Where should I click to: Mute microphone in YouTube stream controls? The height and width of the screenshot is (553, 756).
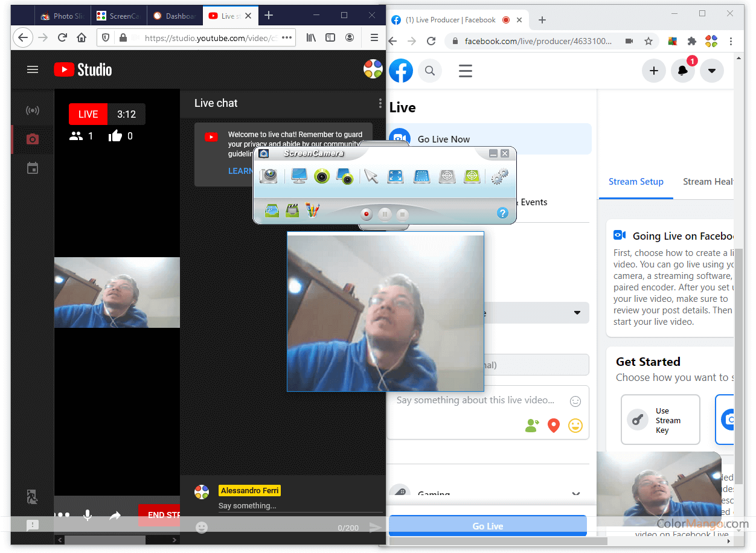point(88,515)
